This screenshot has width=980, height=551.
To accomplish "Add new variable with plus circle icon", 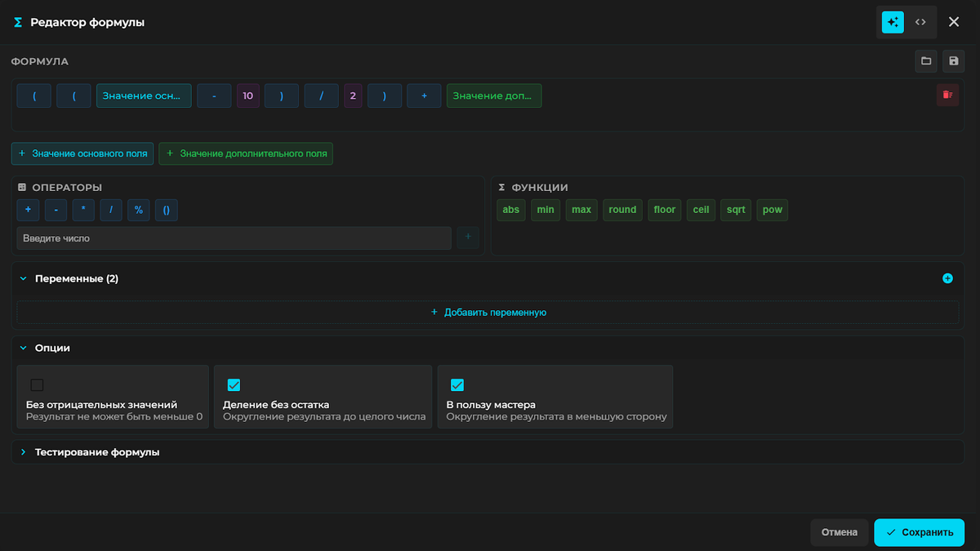I will 948,278.
